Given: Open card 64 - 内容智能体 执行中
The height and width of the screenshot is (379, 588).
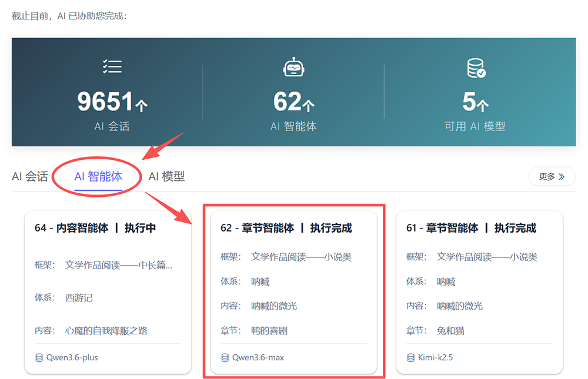Looking at the screenshot, I should [108, 292].
